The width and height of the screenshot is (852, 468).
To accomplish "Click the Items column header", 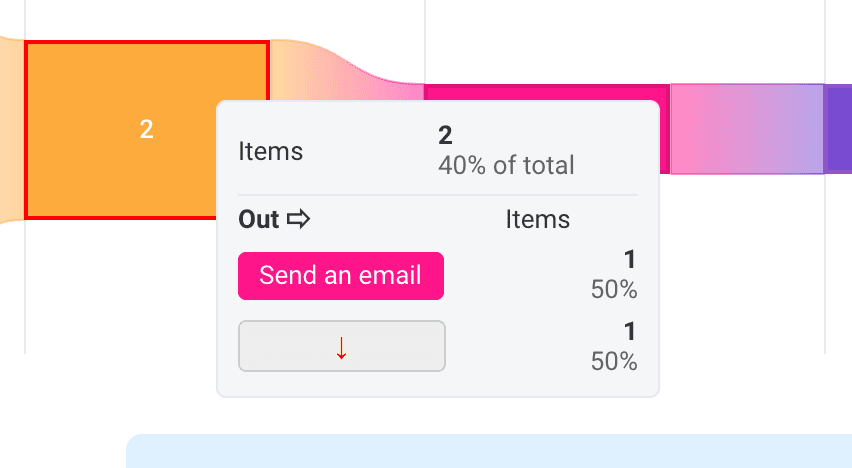I will 537,220.
